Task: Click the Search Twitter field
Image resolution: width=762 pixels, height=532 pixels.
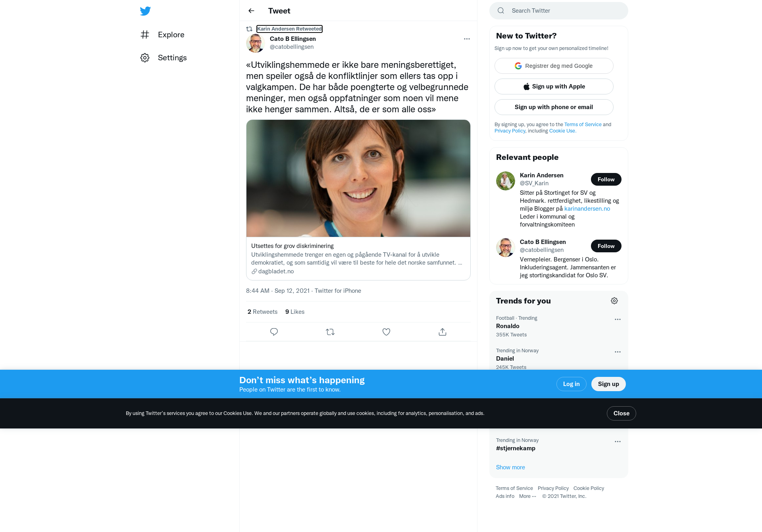Action: [x=559, y=11]
